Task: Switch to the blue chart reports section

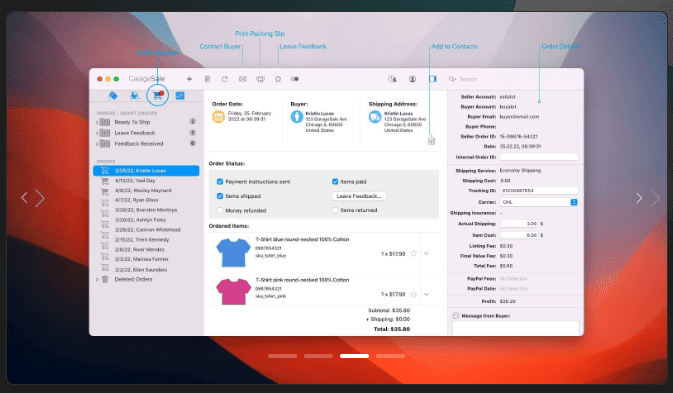Action: point(180,96)
